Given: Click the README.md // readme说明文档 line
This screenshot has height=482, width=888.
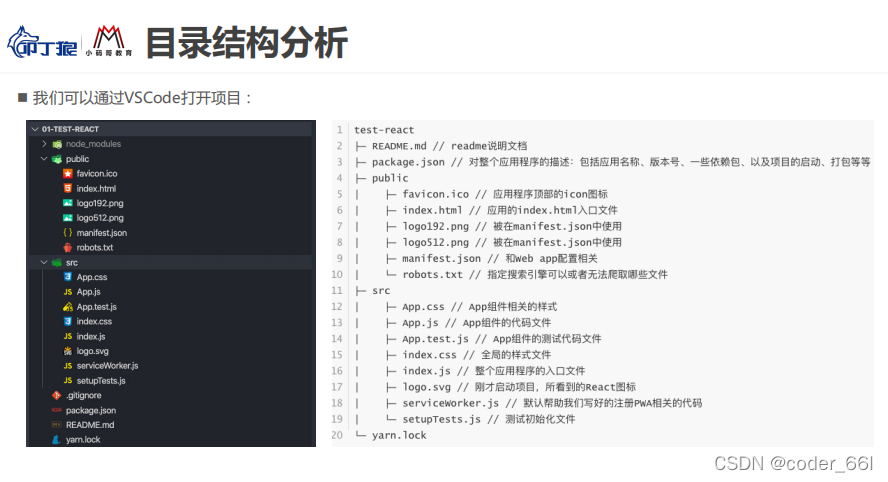Looking at the screenshot, I should pyautogui.click(x=449, y=146).
